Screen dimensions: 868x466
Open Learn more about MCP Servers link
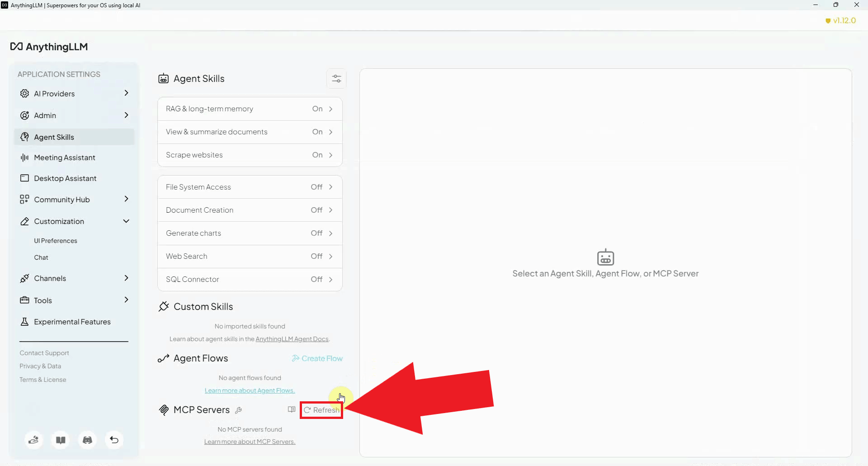click(x=250, y=442)
